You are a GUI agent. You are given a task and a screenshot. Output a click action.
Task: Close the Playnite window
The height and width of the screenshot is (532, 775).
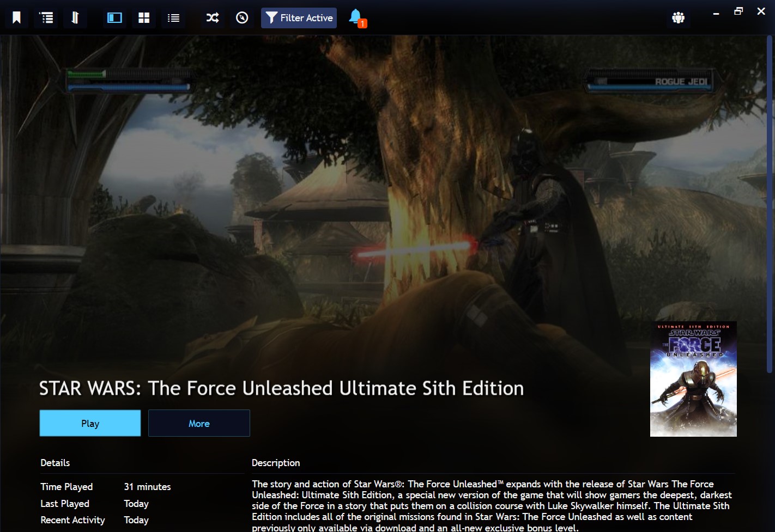761,11
